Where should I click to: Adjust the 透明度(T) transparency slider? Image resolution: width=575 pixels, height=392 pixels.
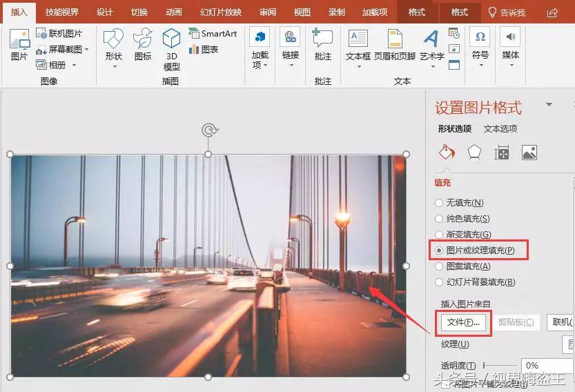click(500, 365)
